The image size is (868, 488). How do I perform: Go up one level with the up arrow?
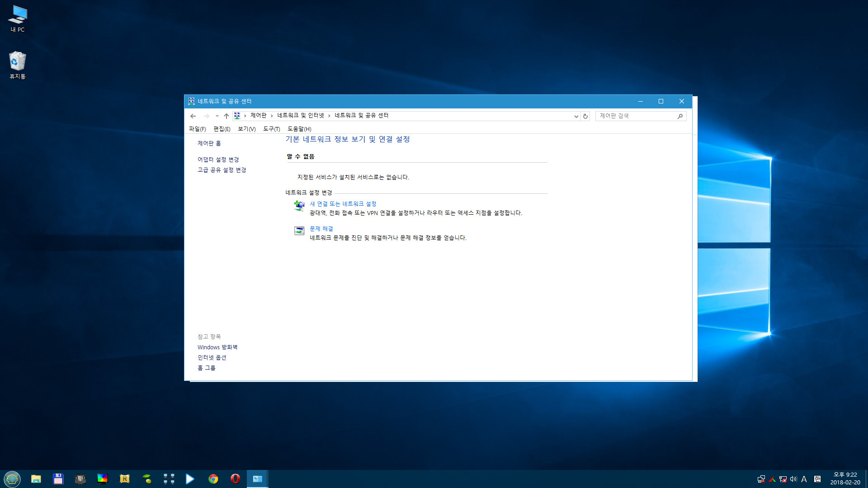[226, 116]
